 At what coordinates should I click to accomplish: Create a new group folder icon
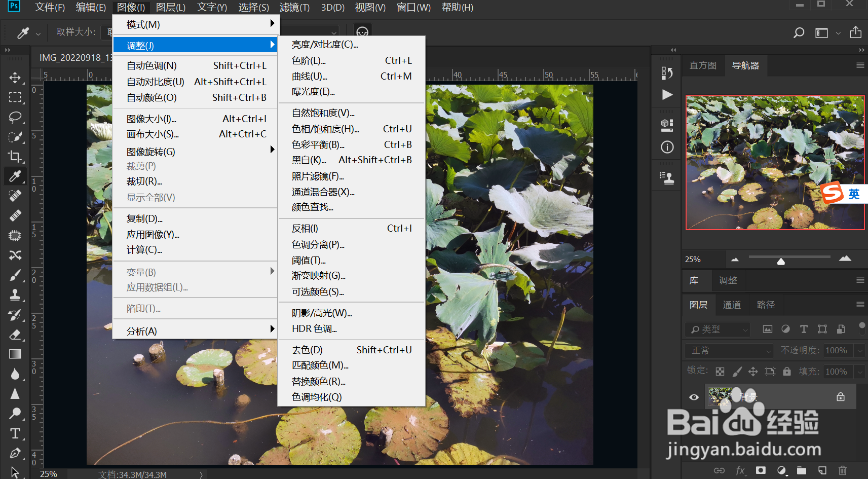[x=801, y=470]
